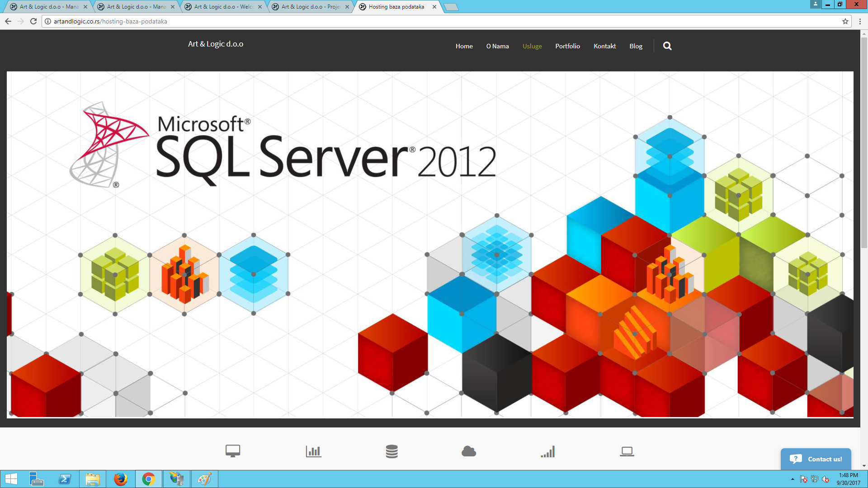Open the taskbar clock showing 1:48 PM
This screenshot has height=488, width=868.
848,479
